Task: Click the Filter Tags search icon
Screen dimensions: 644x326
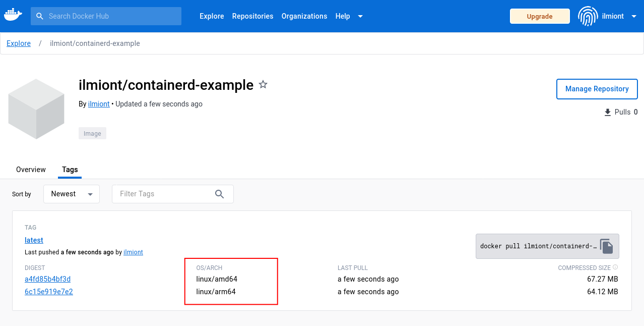Action: (219, 194)
